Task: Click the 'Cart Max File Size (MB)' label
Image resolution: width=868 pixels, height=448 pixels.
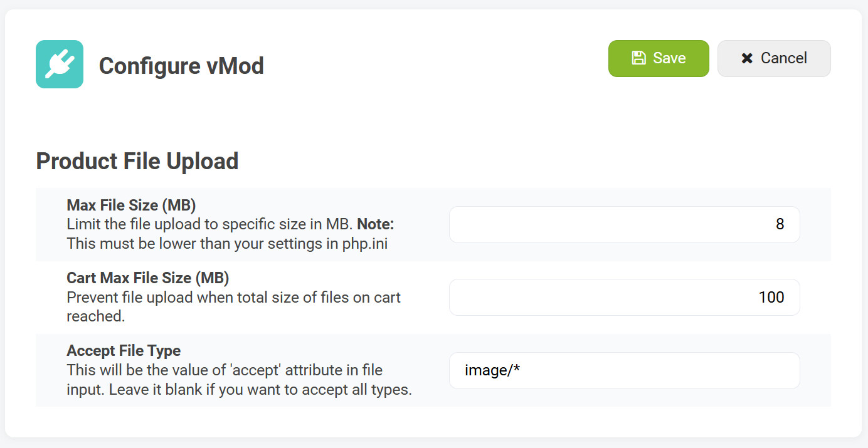Action: point(147,278)
